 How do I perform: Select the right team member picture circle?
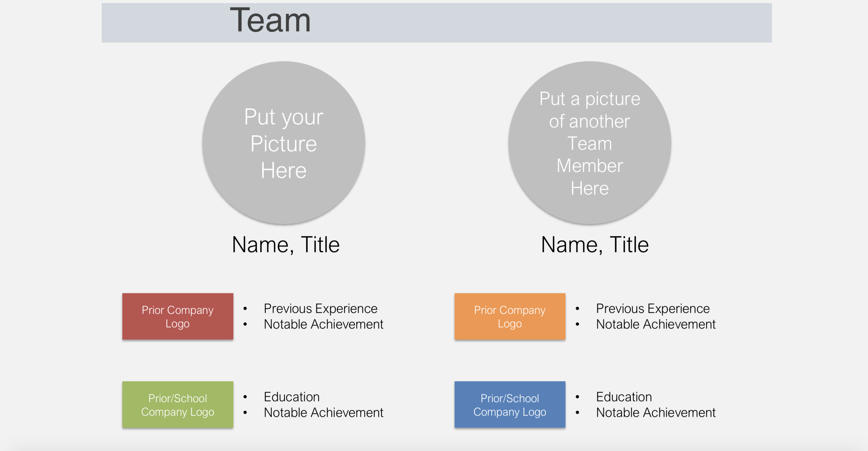[589, 143]
